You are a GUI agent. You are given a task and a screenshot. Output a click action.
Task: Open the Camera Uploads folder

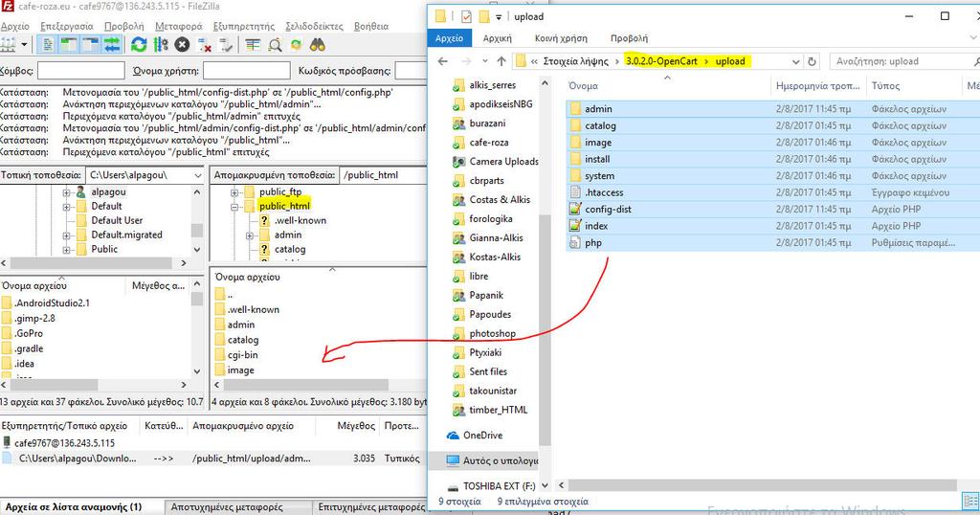503,161
